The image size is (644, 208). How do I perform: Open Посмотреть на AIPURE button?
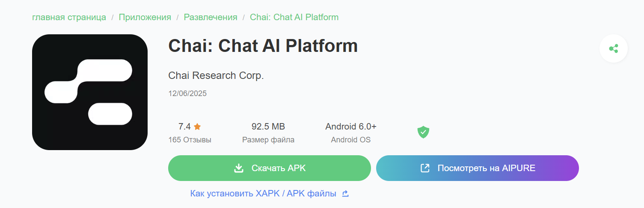tap(478, 168)
